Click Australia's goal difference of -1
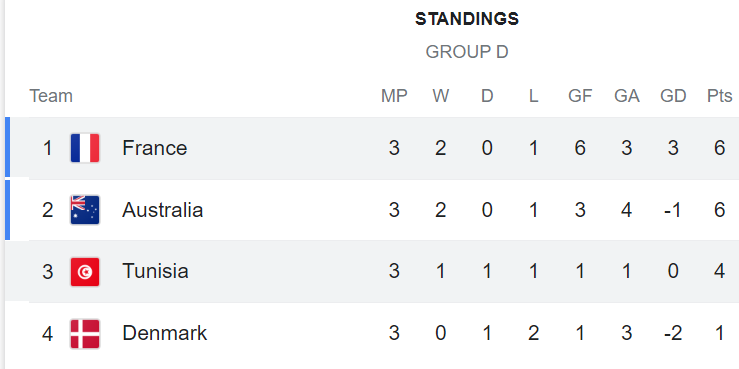Screen dimensions: 739x369 [673, 210]
